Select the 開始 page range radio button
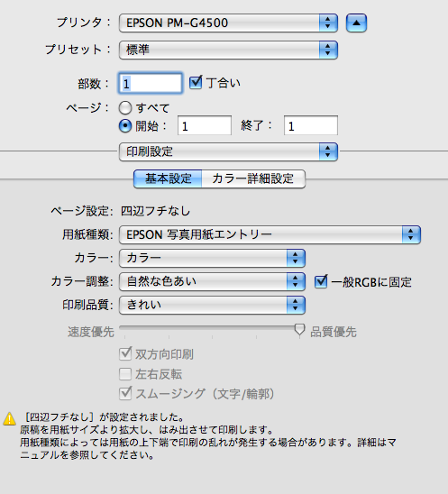Image resolution: width=448 pixels, height=494 pixels. click(x=125, y=126)
